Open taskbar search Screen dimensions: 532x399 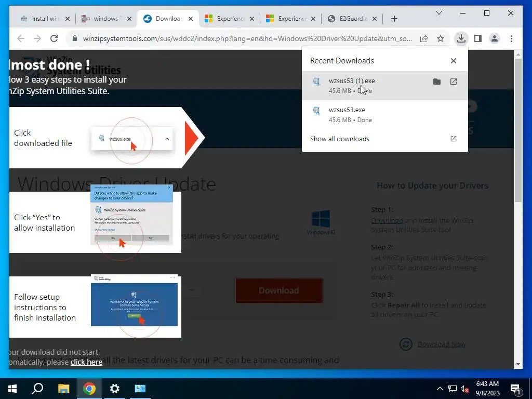[x=37, y=389]
